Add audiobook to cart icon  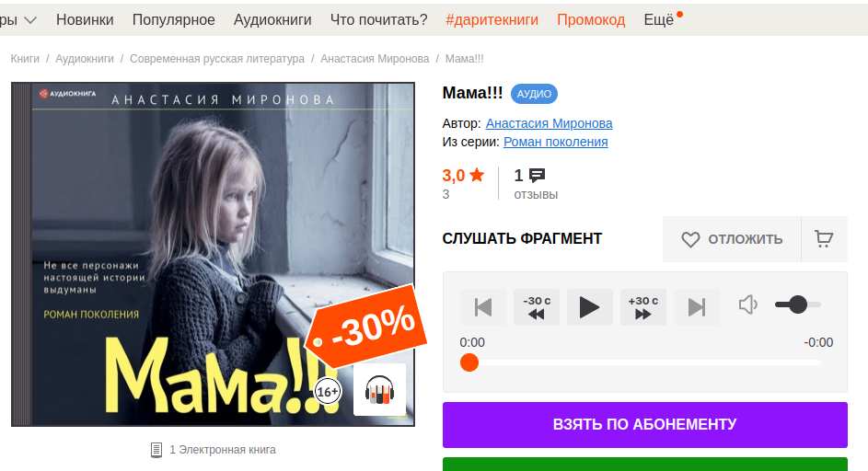pos(824,239)
